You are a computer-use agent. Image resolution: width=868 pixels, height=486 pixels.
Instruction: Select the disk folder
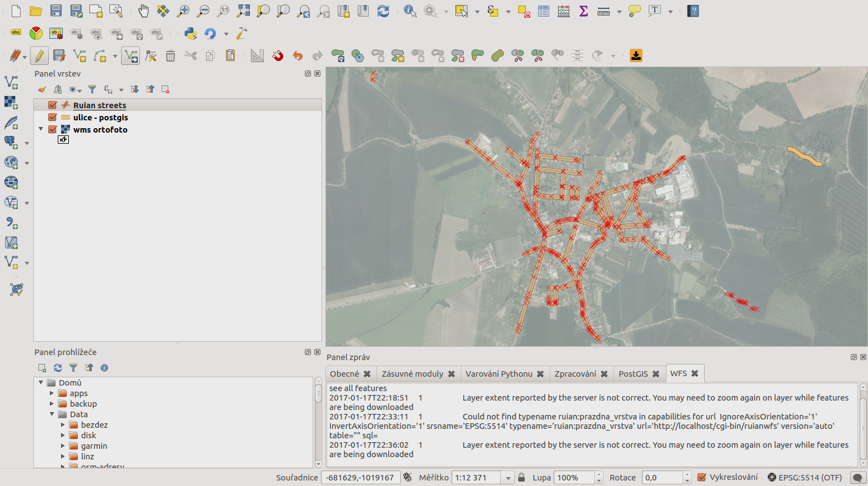pyautogui.click(x=88, y=435)
